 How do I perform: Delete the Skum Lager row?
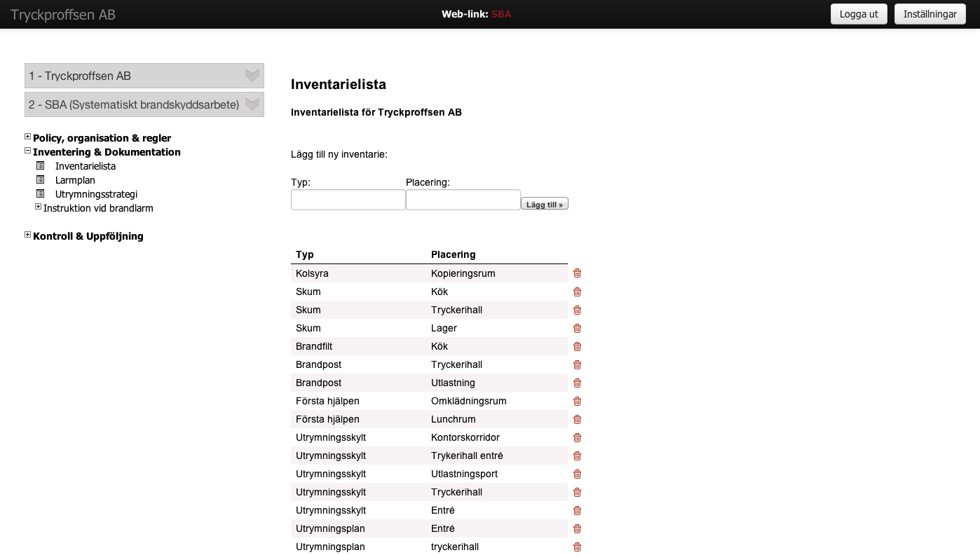[x=578, y=328]
